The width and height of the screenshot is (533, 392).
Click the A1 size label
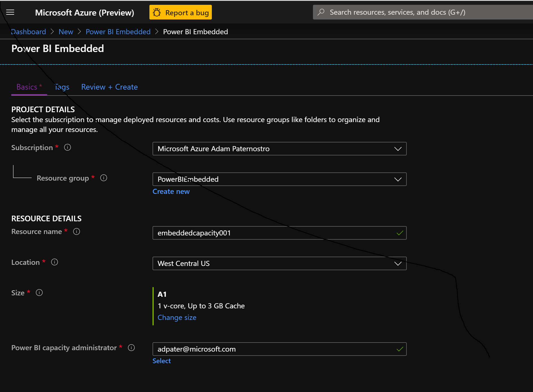[x=162, y=294]
